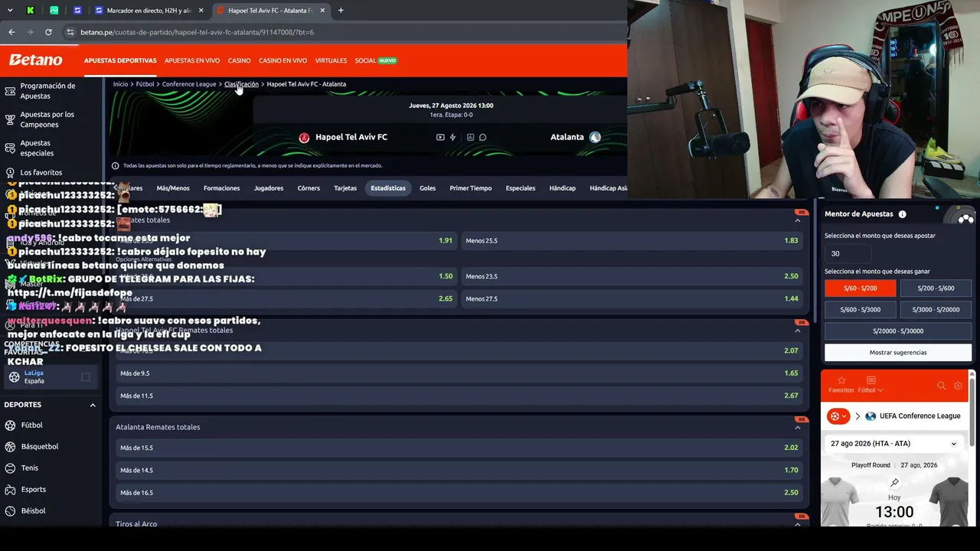This screenshot has width=980, height=551.
Task: Click the info icon beside Mentor de Apuestas
Action: pyautogui.click(x=902, y=214)
